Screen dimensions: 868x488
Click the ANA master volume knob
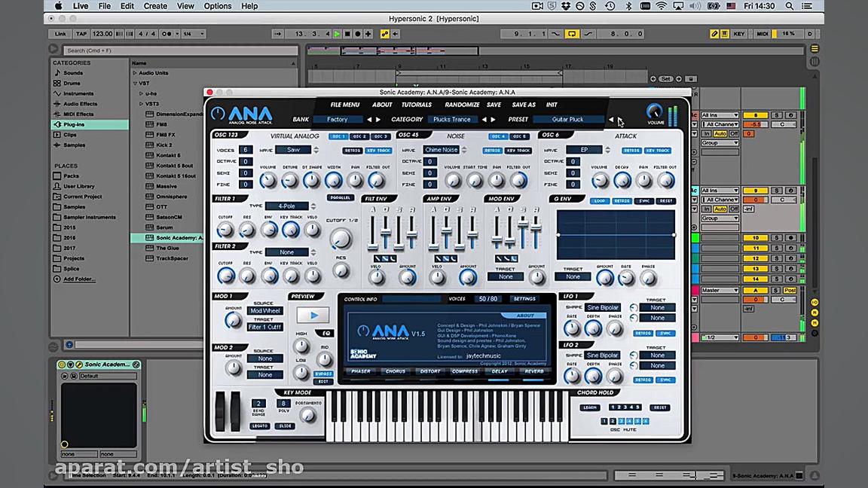pos(654,111)
